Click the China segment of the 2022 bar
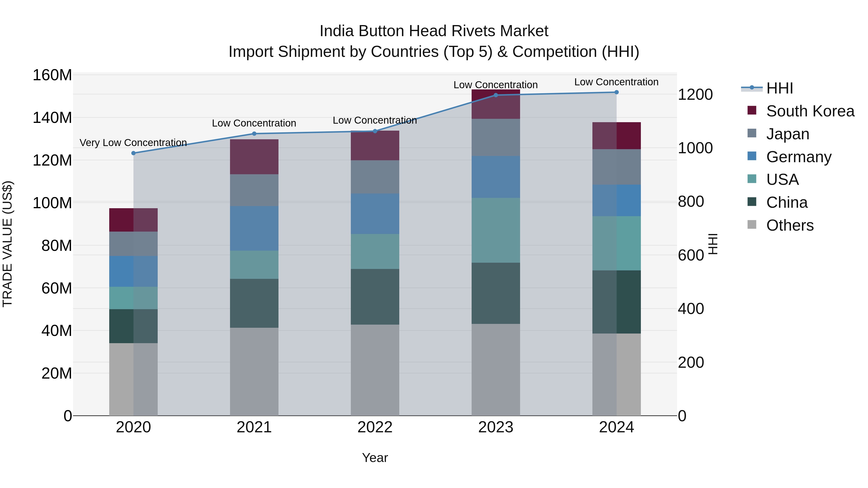Viewport: 868px width, 488px height. (x=375, y=297)
